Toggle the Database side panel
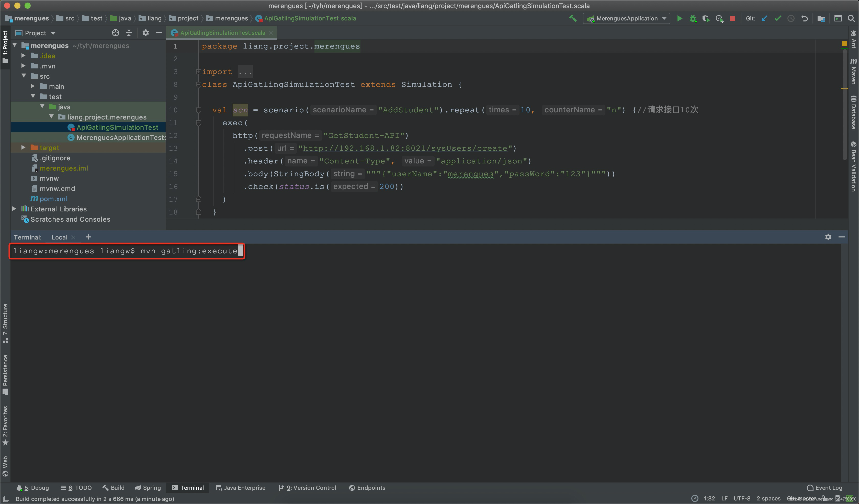 [x=853, y=112]
